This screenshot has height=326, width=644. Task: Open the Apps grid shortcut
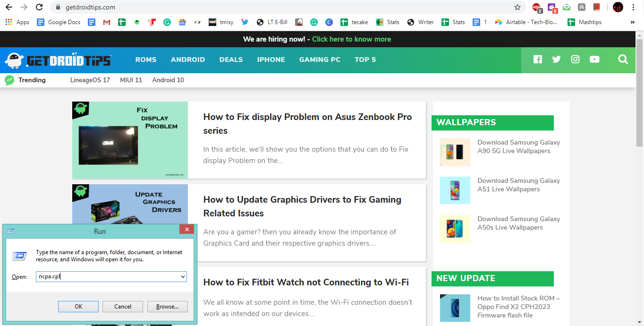click(17, 22)
